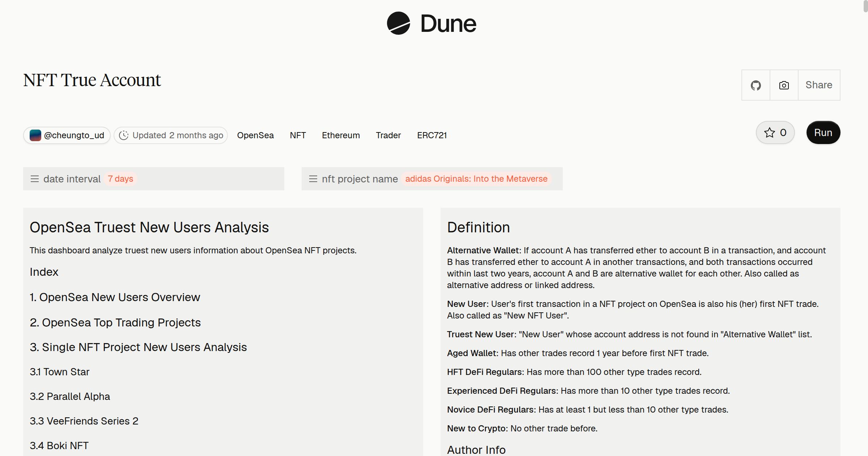The width and height of the screenshot is (868, 456).
Task: Click the 'Definition' heading
Action: pyautogui.click(x=478, y=227)
